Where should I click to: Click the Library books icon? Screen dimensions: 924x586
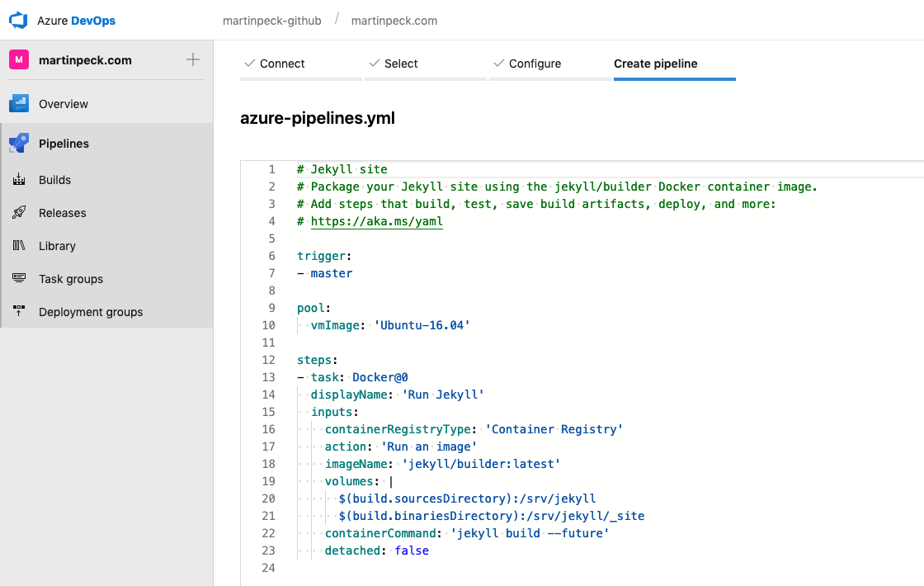click(19, 246)
